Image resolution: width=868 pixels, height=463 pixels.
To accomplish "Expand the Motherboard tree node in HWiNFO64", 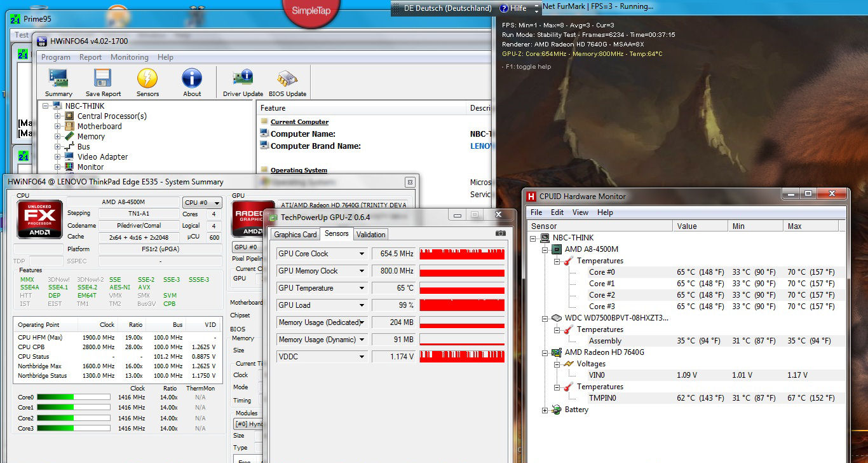I will click(x=58, y=127).
